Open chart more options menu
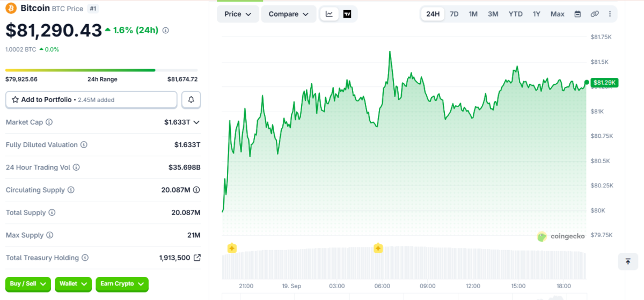The width and height of the screenshot is (644, 300). pos(610,14)
